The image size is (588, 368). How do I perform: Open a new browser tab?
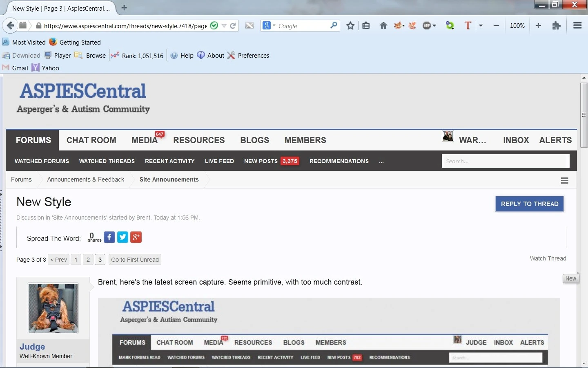coord(124,8)
